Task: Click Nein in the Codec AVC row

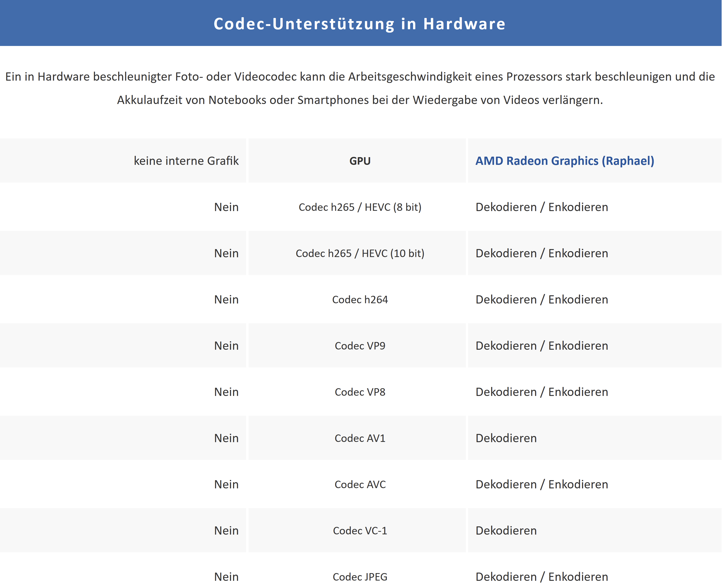Action: pos(226,484)
